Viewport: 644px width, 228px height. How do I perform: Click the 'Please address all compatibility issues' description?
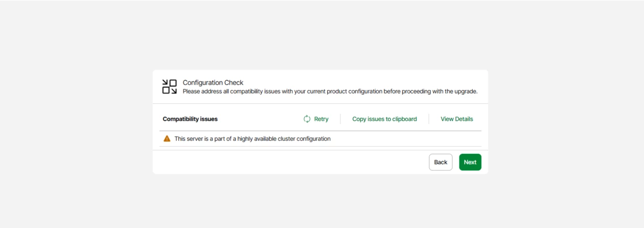307,92
